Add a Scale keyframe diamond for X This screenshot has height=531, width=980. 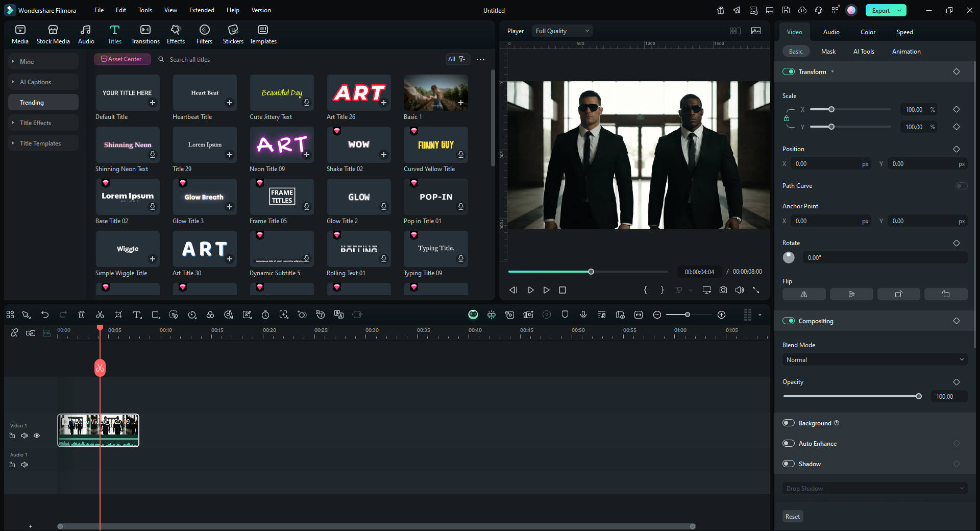pos(957,109)
